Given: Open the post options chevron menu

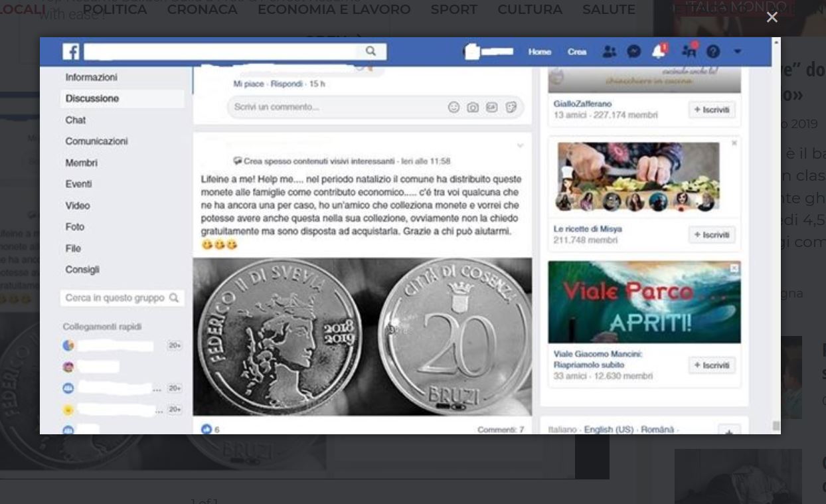Looking at the screenshot, I should [x=520, y=145].
